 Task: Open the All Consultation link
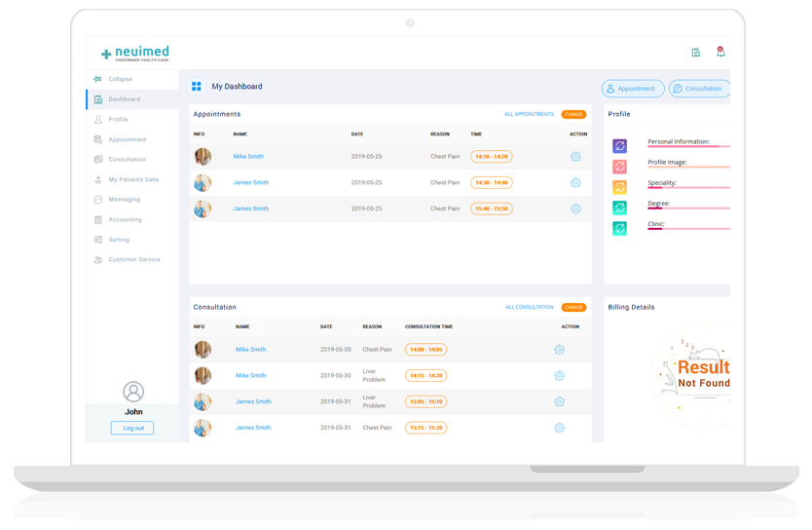(530, 307)
